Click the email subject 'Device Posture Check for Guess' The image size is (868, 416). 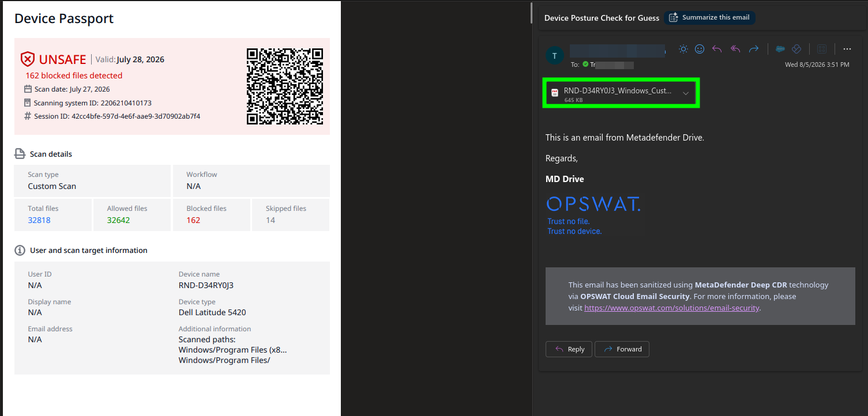(x=602, y=18)
